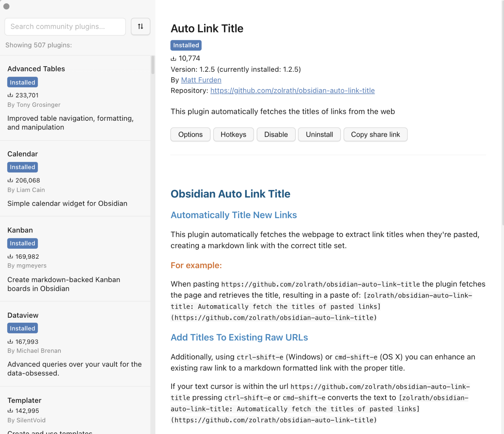Click the sort plugins icon button
The image size is (504, 434).
[140, 27]
